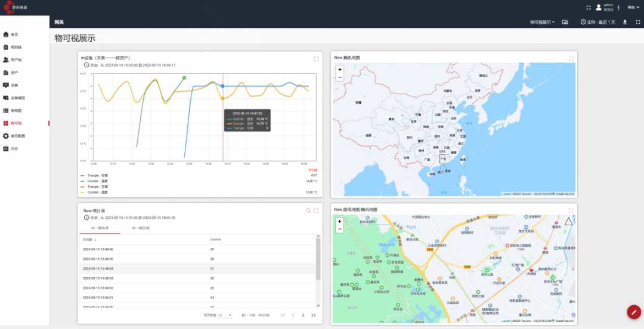Zoom in on the New 腾讯地图 map

[340, 70]
